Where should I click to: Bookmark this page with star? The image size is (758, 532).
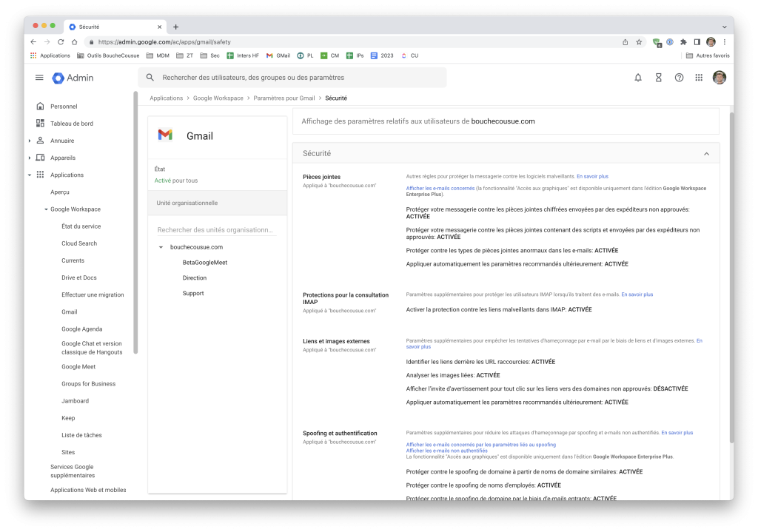639,42
